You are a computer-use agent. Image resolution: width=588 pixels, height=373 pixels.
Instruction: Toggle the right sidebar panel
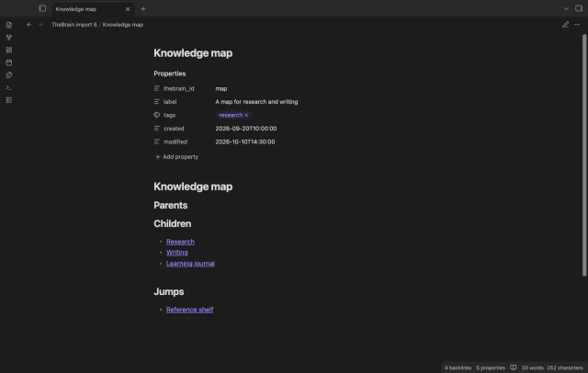tap(579, 8)
